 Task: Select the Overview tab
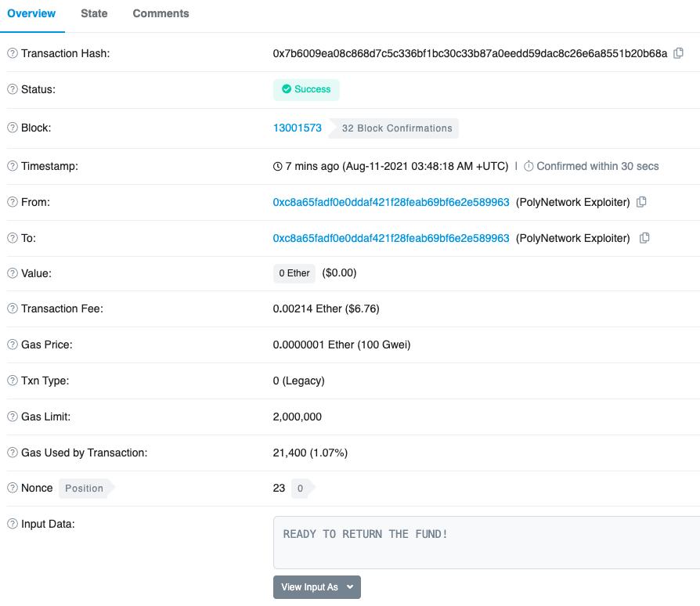[x=31, y=13]
